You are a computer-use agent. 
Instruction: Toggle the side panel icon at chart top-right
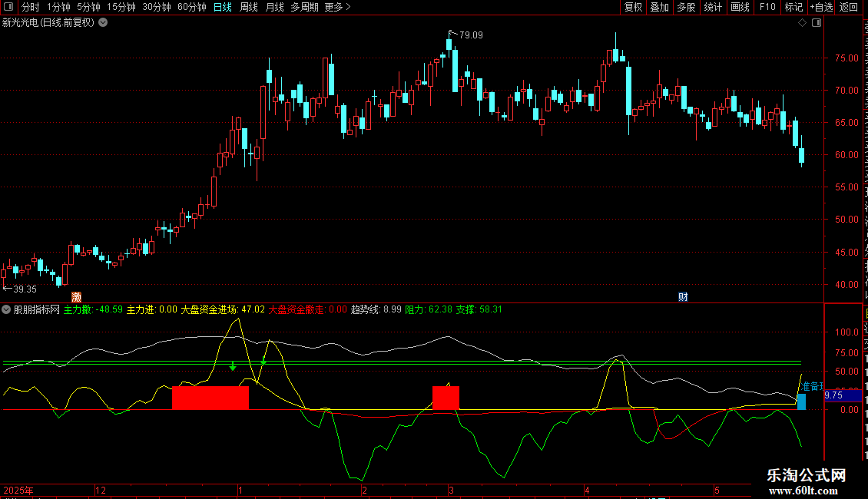pyautogui.click(x=817, y=23)
